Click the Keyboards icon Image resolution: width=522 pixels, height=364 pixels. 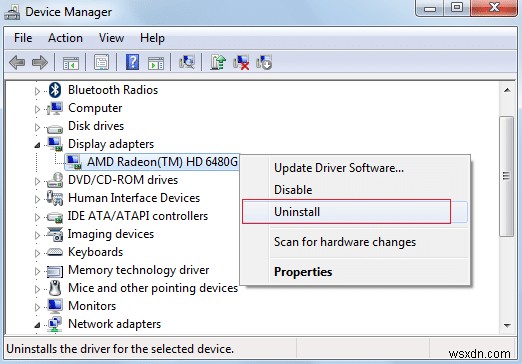[x=55, y=252]
